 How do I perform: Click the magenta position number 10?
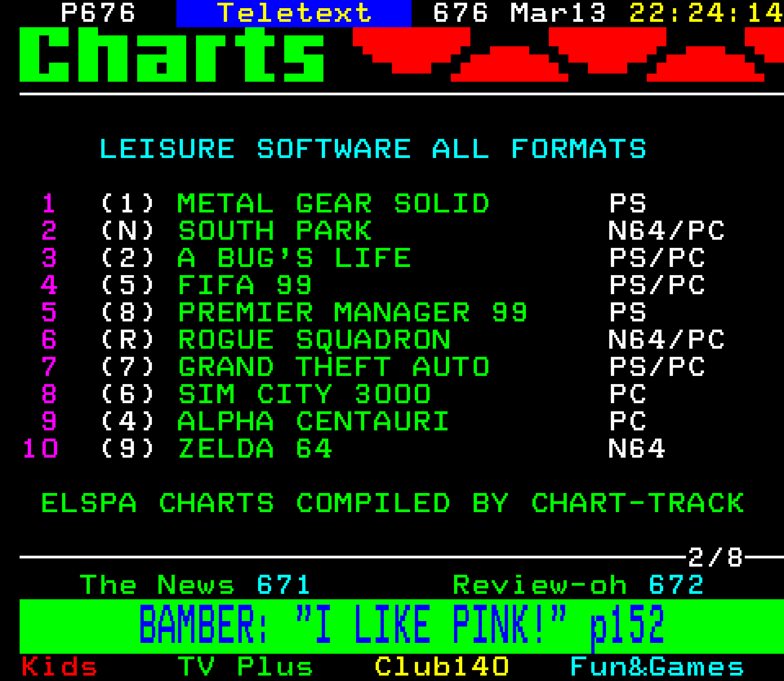(40, 448)
